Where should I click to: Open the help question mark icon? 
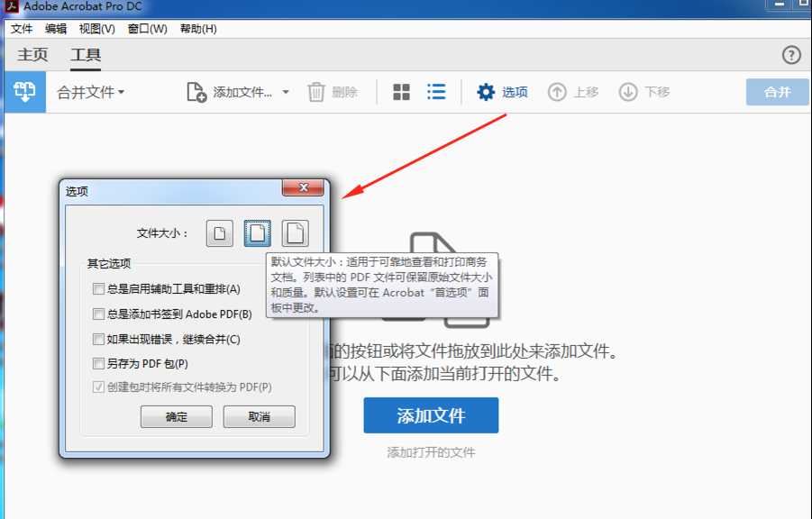tap(791, 54)
